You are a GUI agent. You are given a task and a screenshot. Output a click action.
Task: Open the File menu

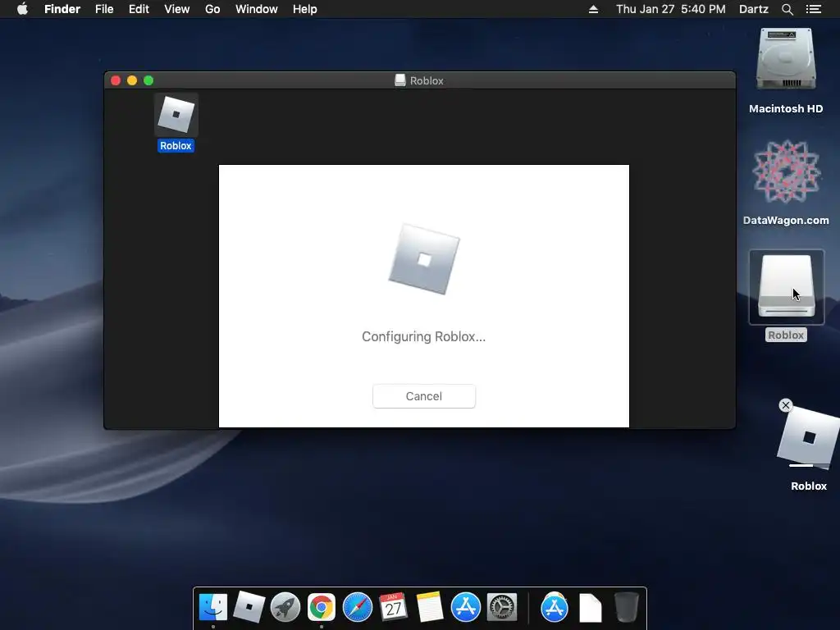104,9
